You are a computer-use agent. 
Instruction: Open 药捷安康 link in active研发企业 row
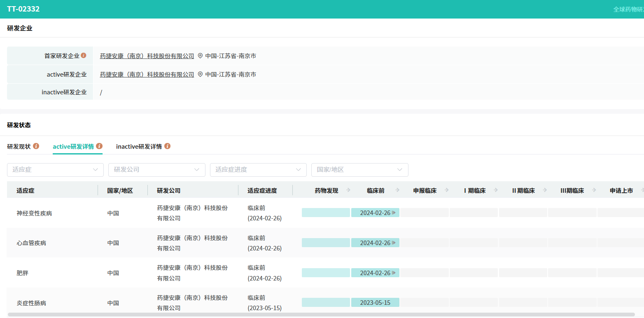coord(147,75)
